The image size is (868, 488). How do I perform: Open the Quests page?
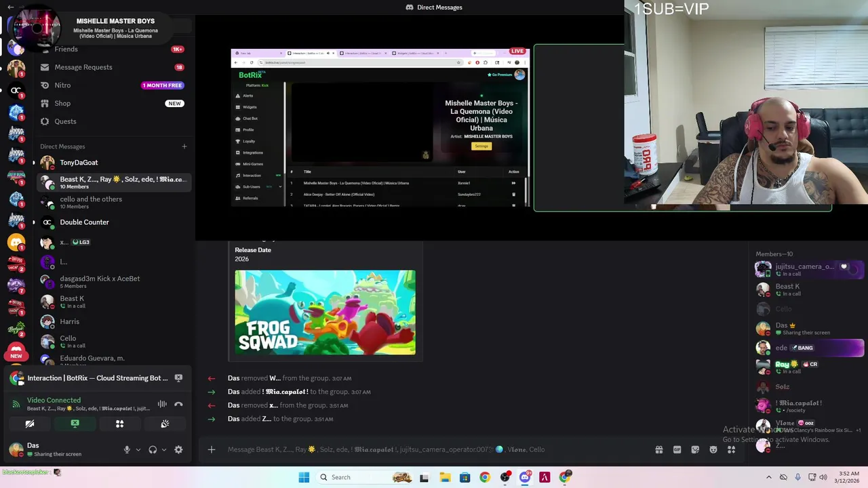(113, 121)
